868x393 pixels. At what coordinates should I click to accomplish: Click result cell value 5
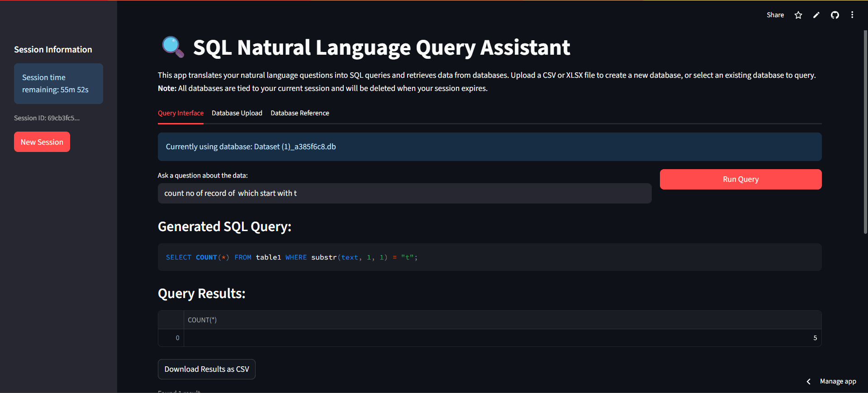[503, 338]
